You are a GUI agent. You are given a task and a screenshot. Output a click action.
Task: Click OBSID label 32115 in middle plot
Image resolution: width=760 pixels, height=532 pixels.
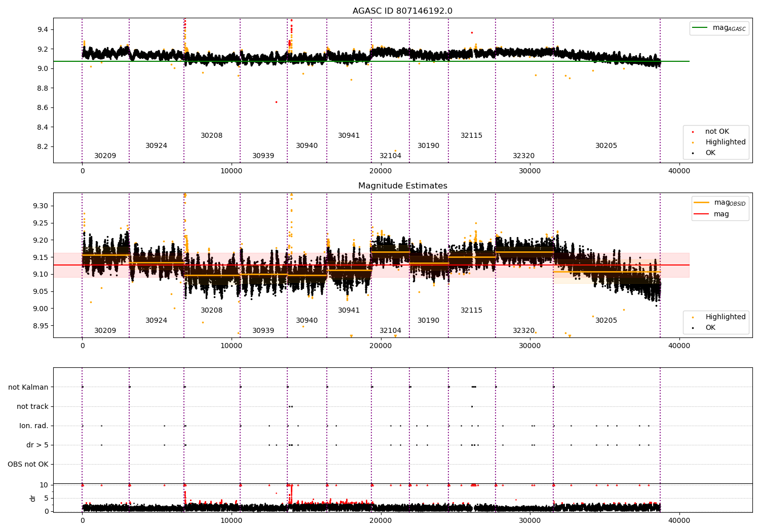click(472, 311)
